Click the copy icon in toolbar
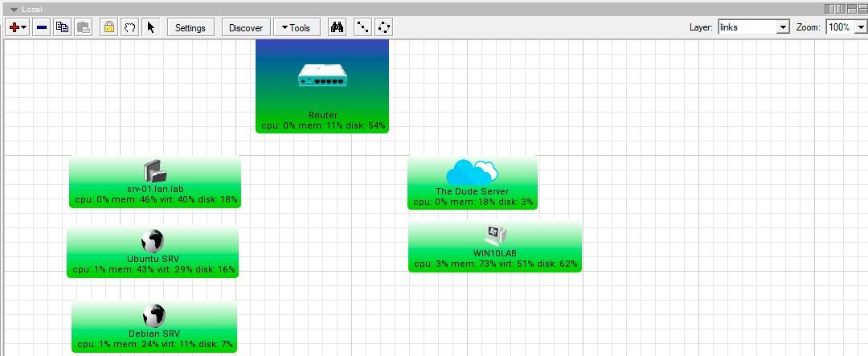 (x=62, y=27)
